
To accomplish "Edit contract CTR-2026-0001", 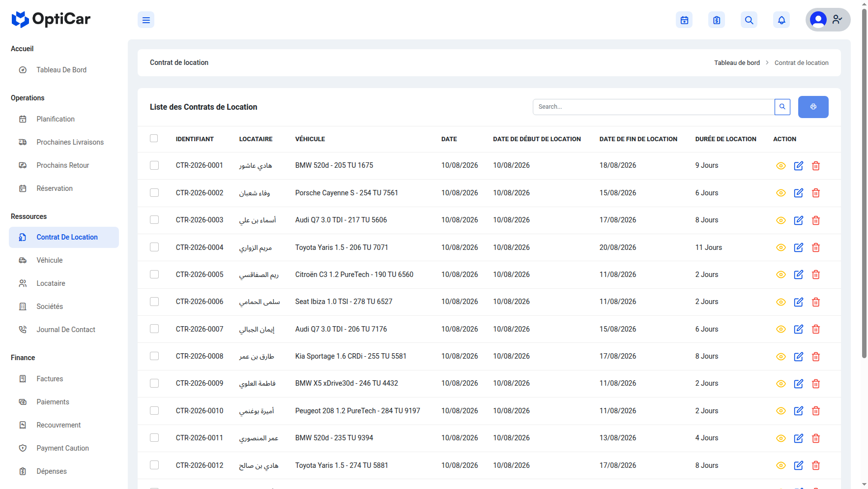I will [x=799, y=166].
